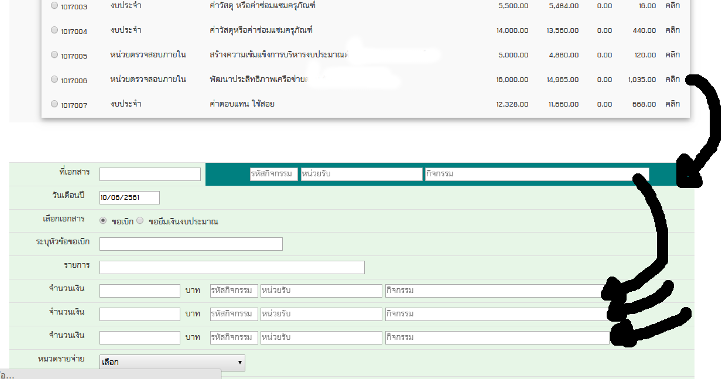Click งบประจำ cell in row 1017004
Image resolution: width=727 pixels, height=379 pixels.
coord(126,30)
